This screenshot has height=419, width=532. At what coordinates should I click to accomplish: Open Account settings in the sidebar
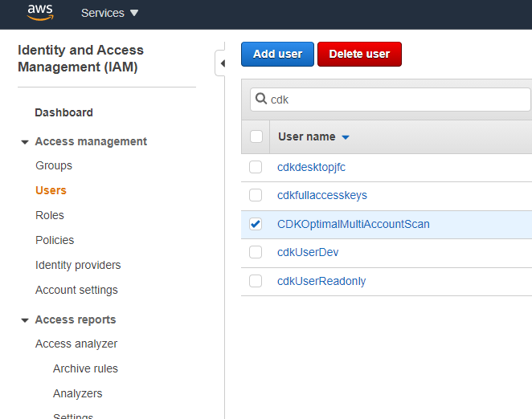[76, 291]
